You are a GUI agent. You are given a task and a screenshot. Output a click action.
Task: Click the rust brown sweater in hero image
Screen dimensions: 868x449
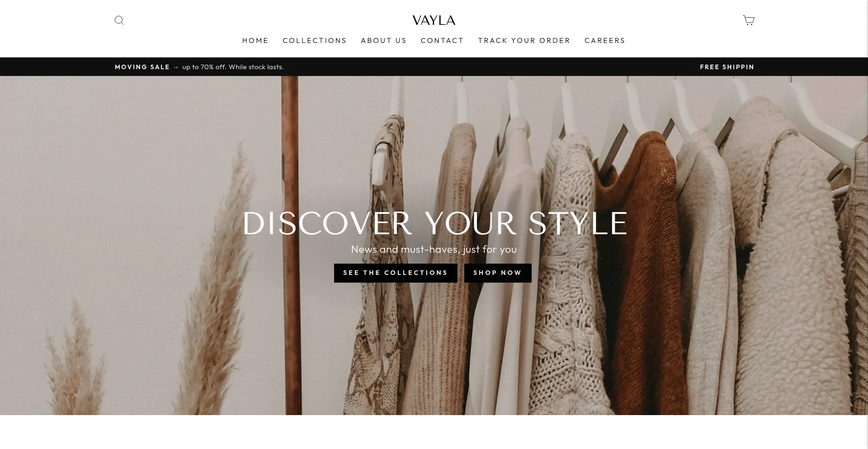(642, 271)
